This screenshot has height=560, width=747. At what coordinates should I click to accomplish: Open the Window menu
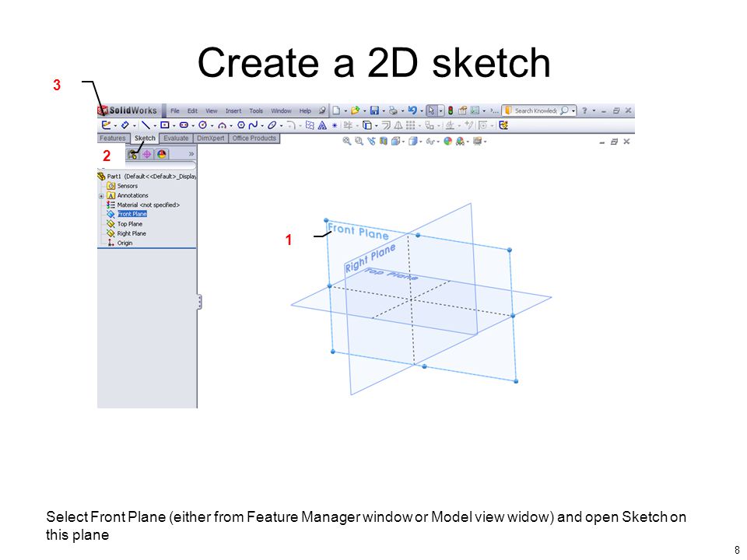281,110
